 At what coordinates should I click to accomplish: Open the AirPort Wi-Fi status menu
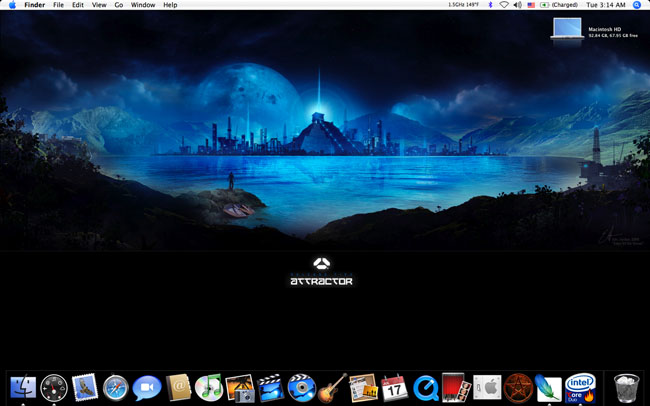click(x=504, y=5)
